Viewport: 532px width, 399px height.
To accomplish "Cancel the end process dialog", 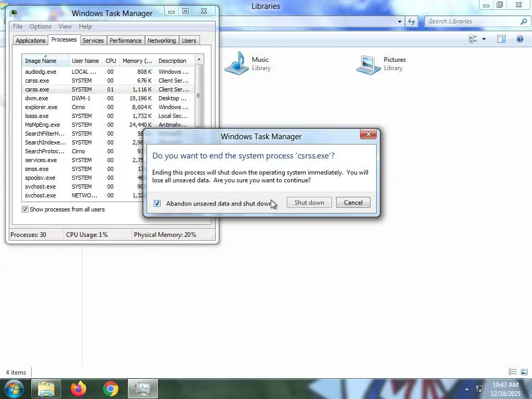I will tap(353, 203).
